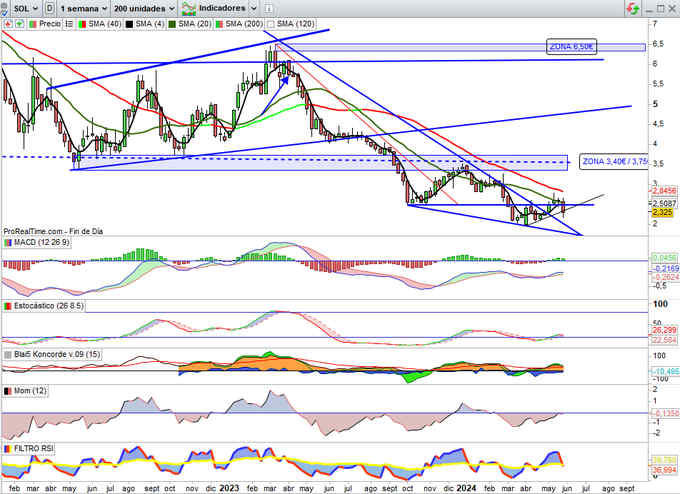
Task: Select the 'ZONA 6,50€' annotation box
Action: (571, 46)
